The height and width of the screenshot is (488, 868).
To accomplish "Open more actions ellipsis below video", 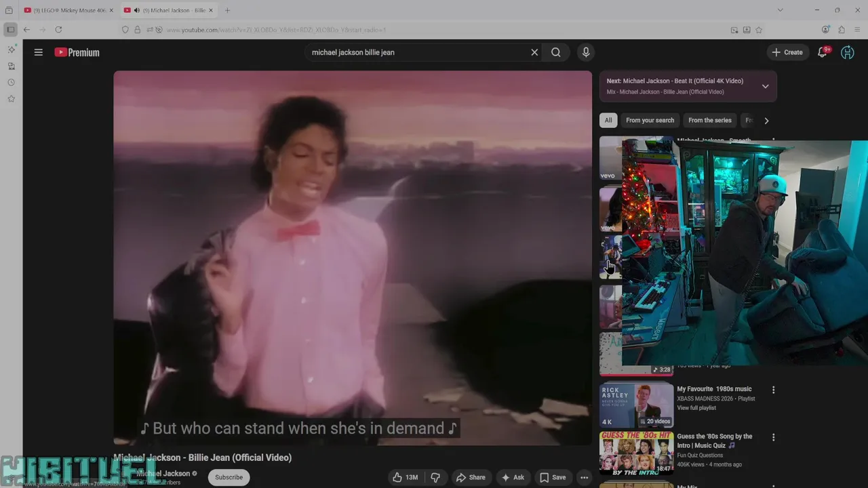I will tap(584, 477).
